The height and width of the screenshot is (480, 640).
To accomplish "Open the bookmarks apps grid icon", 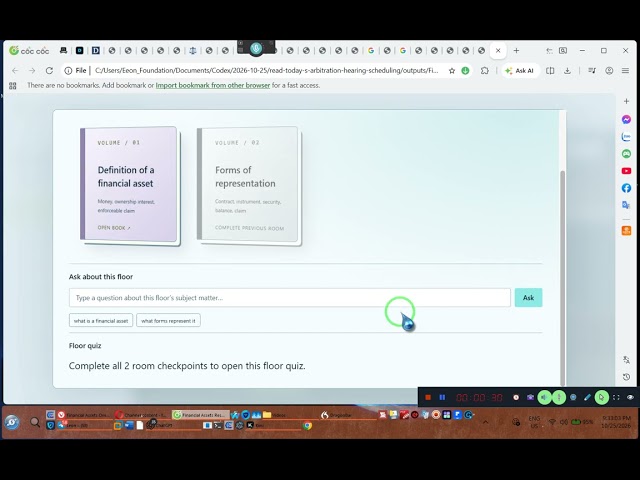I will pos(13,85).
